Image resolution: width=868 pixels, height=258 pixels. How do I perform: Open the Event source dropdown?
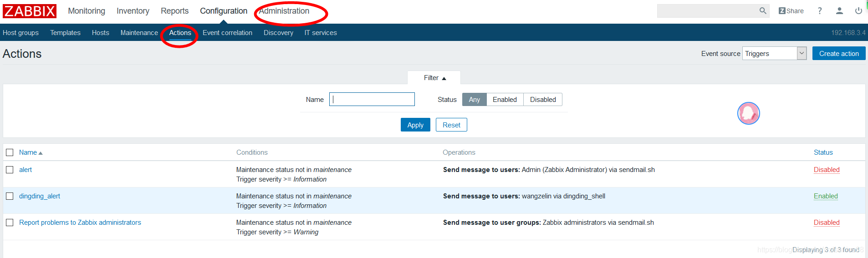tap(774, 53)
